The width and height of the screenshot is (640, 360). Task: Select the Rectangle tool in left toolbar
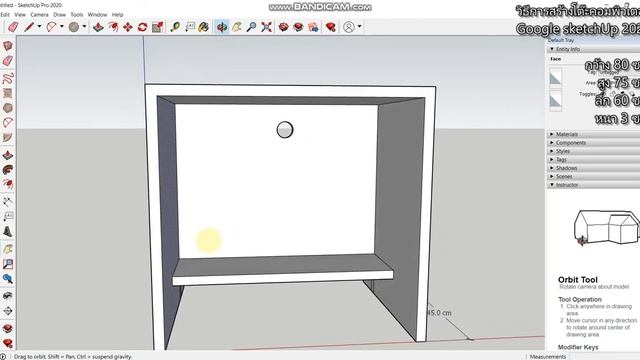pyautogui.click(x=8, y=93)
